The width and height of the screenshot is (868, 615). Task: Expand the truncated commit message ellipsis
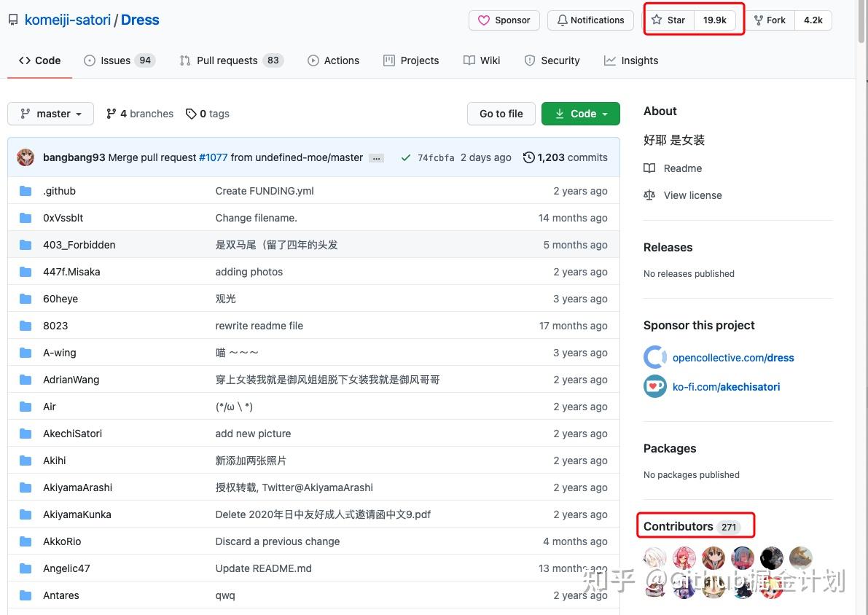(x=376, y=157)
